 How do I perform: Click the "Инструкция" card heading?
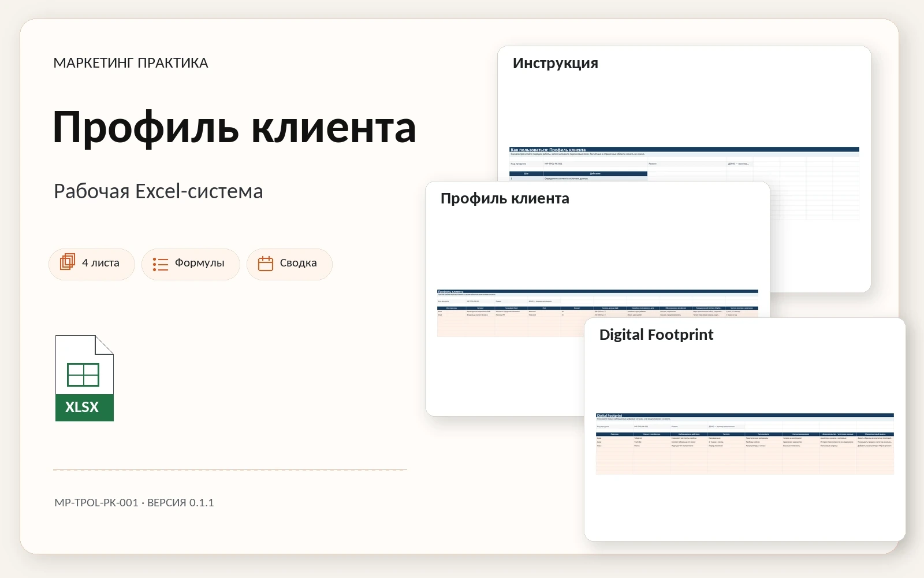(x=556, y=64)
